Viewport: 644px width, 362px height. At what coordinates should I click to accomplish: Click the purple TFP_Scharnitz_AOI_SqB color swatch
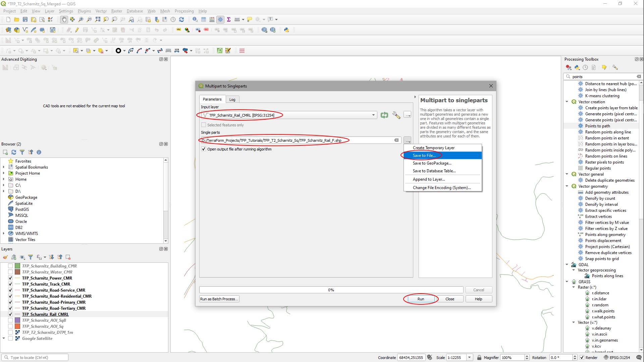pyautogui.click(x=17, y=320)
